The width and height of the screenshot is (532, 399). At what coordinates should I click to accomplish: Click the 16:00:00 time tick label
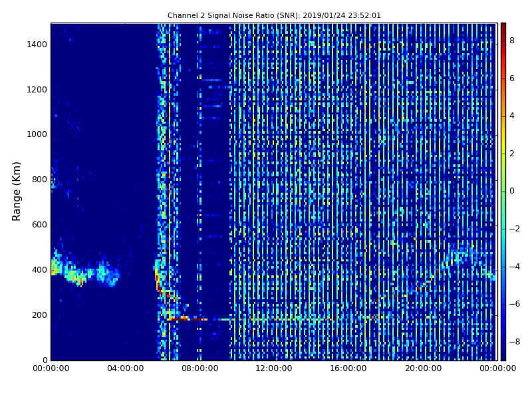pyautogui.click(x=348, y=368)
